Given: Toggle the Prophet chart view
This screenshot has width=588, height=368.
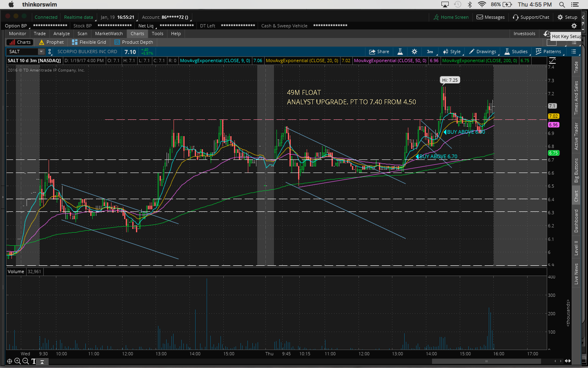Looking at the screenshot, I should pyautogui.click(x=51, y=42).
